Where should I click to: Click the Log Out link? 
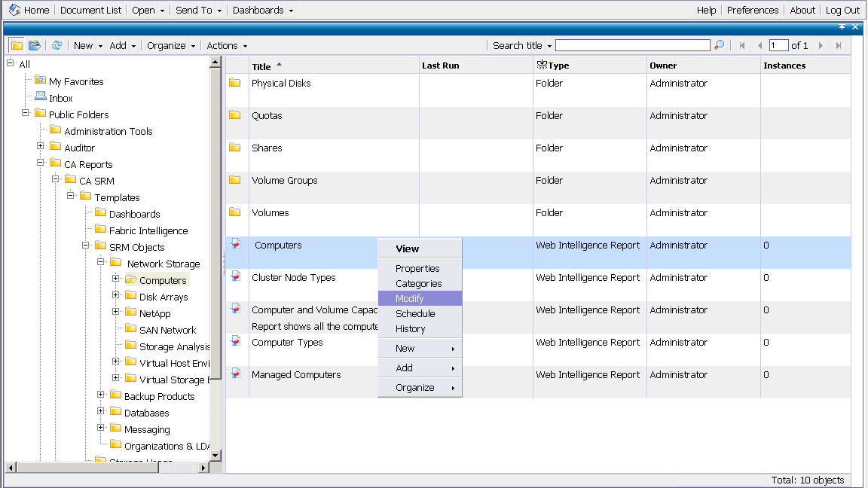(842, 11)
